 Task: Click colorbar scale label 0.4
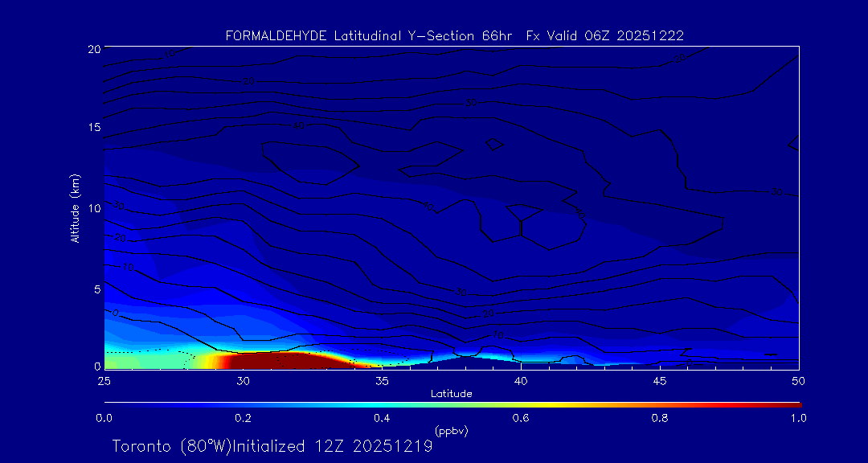382,418
